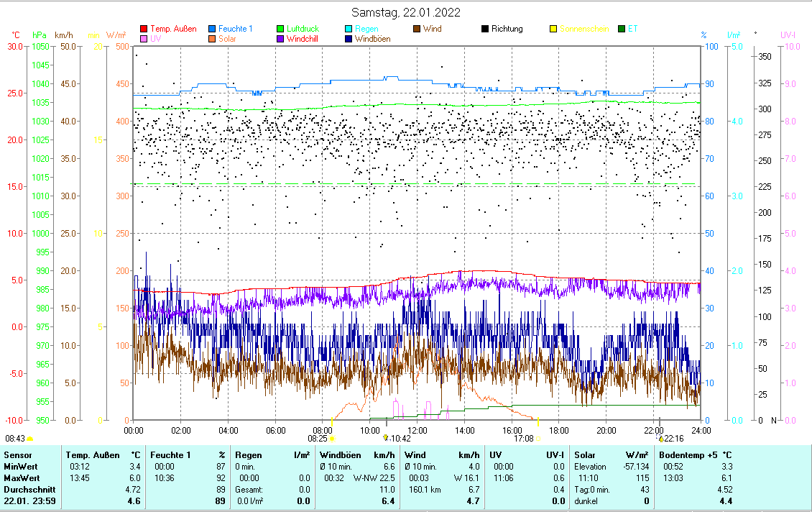This screenshot has width=812, height=512.
Task: Click the red Temp. Außen legend swatch
Action: click(x=144, y=29)
